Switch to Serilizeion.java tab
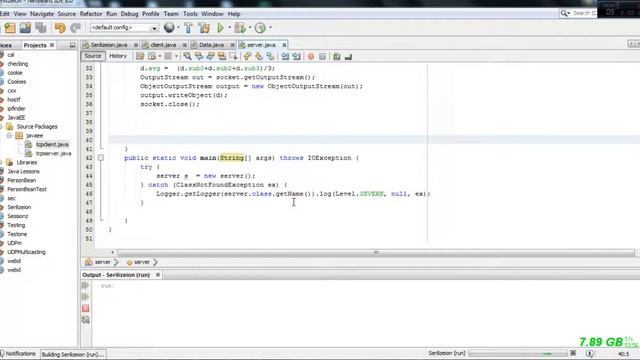This screenshot has height=360, width=640. point(109,45)
